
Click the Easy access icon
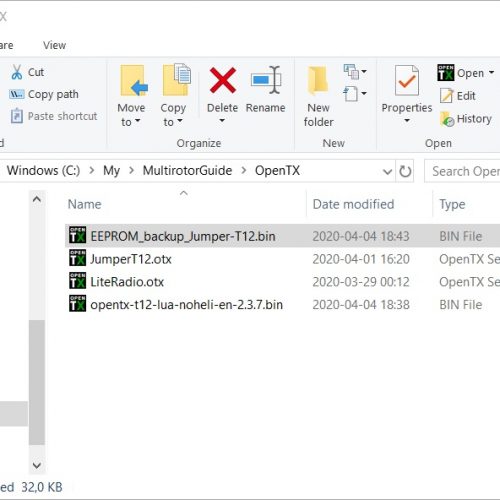click(x=351, y=94)
